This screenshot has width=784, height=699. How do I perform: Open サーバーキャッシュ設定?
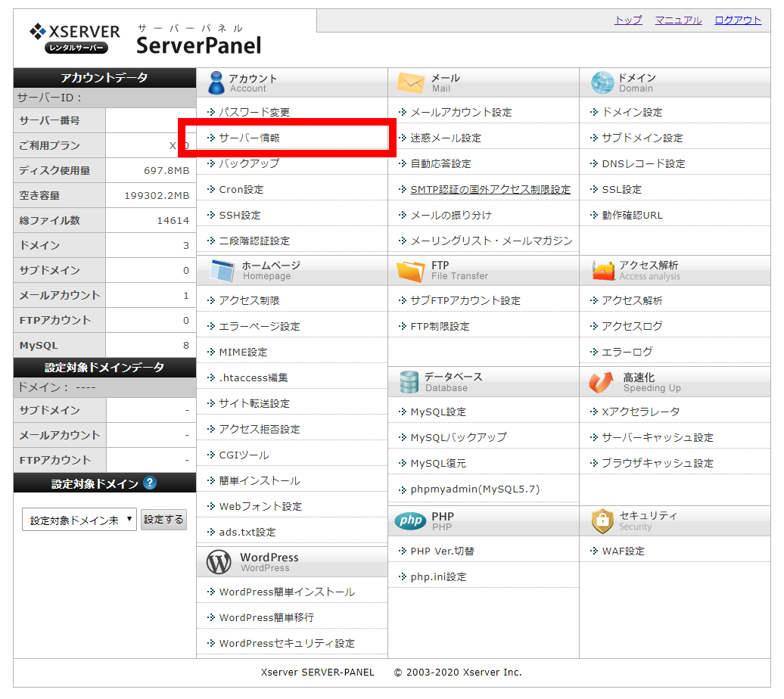[658, 437]
